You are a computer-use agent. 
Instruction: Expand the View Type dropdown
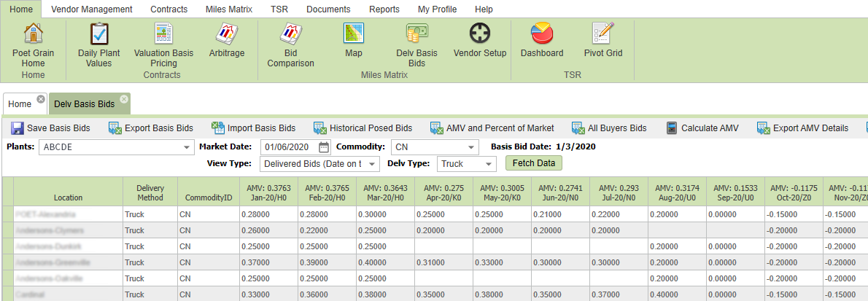pyautogui.click(x=372, y=164)
